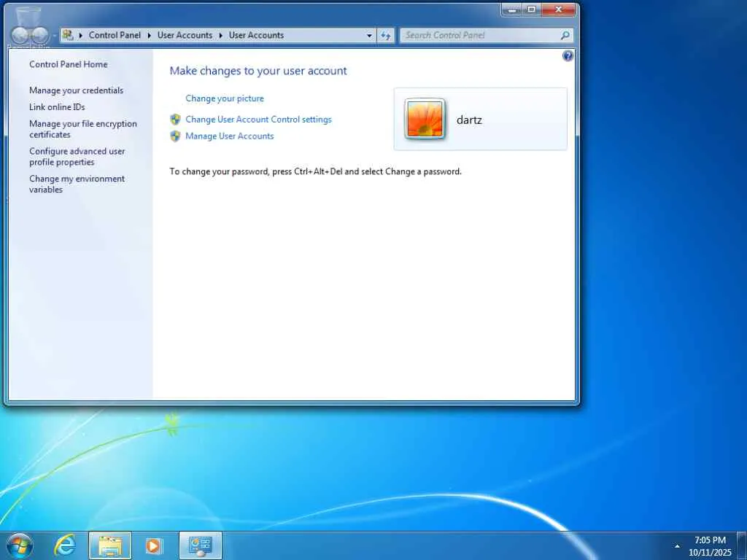Open Manage User Accounts link

click(x=230, y=136)
